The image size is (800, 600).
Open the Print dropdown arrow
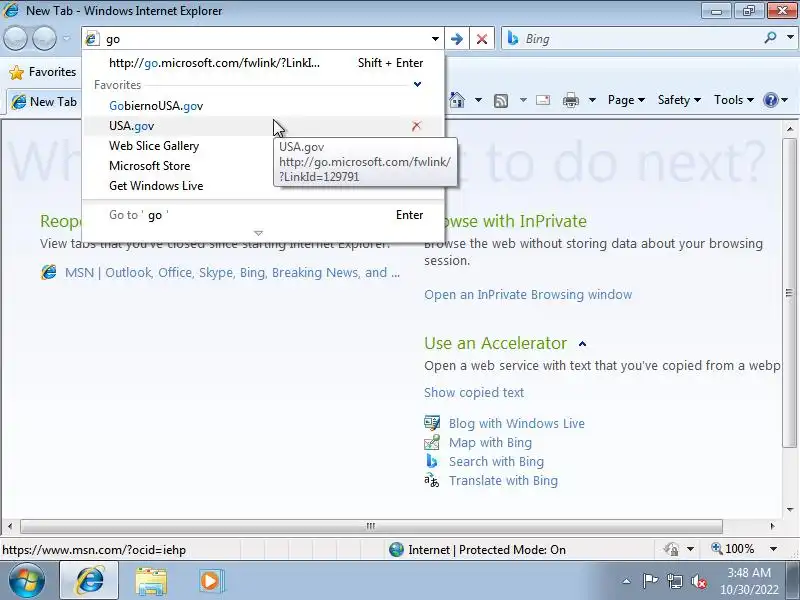(x=592, y=100)
